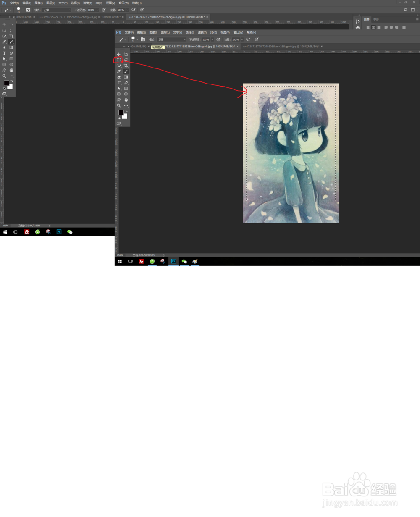
Task: Select Lasso tool in front Photoshop window
Action: tap(126, 60)
